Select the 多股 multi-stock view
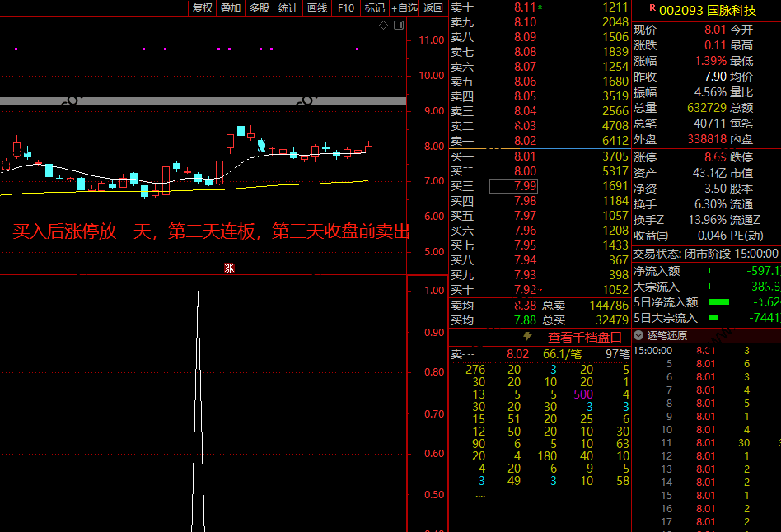Image resolution: width=781 pixels, height=532 pixels. click(x=260, y=8)
